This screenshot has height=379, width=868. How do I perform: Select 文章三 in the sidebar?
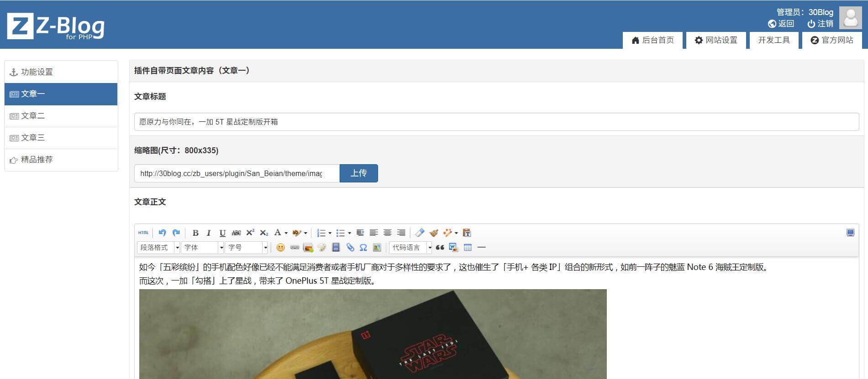(x=61, y=138)
